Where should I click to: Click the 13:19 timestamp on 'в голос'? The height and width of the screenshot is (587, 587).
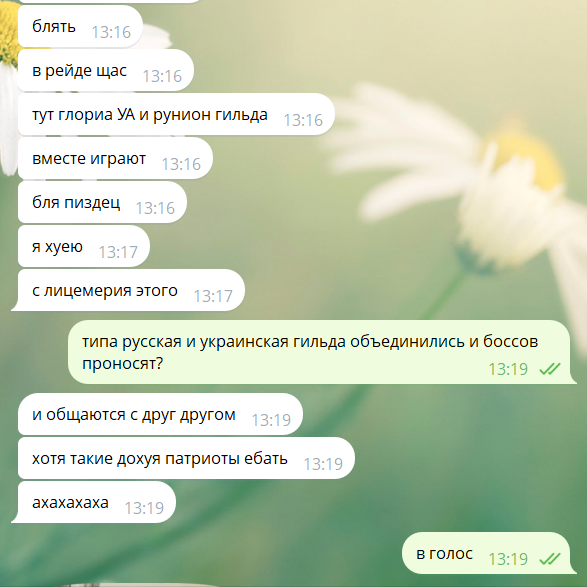coord(508,559)
